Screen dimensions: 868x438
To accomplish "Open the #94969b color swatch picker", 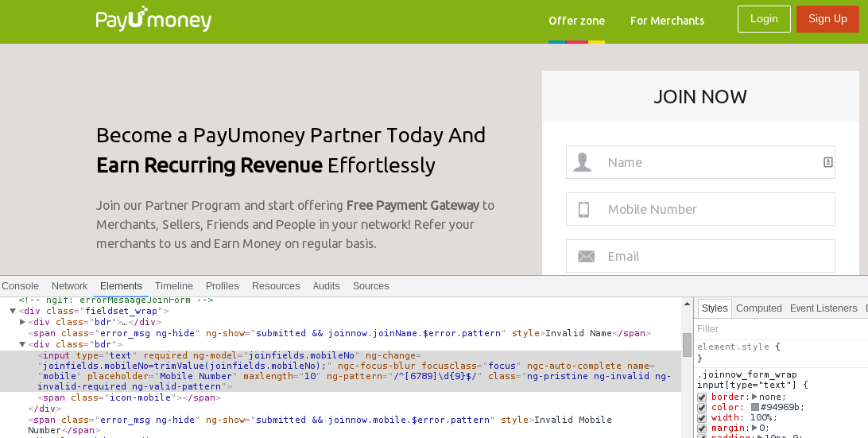I will (x=754, y=408).
